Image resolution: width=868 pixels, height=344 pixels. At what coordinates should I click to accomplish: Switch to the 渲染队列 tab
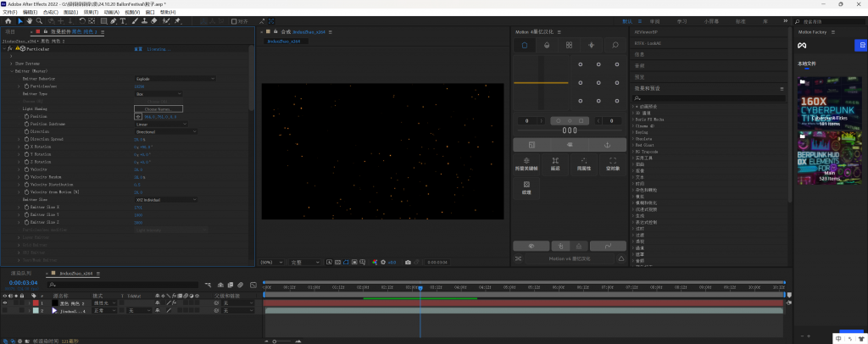[21, 273]
